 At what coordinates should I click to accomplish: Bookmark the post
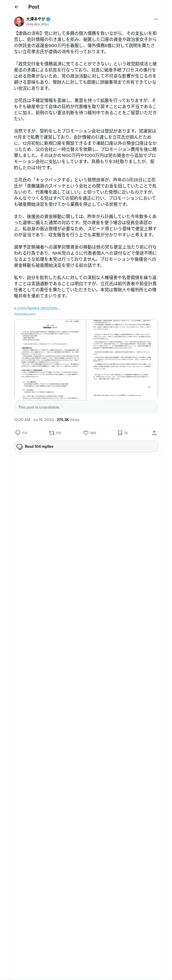(120, 433)
